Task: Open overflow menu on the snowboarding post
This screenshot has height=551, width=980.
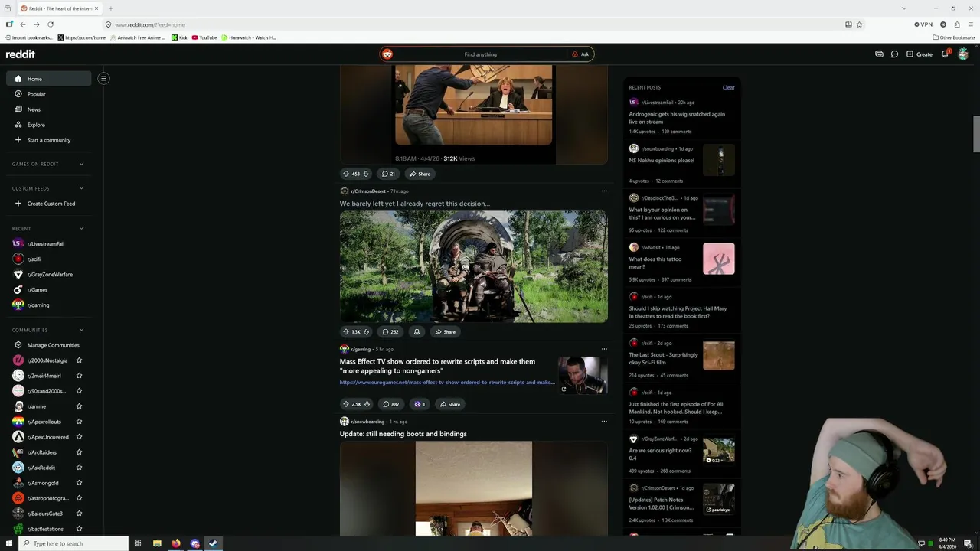Action: [604, 422]
